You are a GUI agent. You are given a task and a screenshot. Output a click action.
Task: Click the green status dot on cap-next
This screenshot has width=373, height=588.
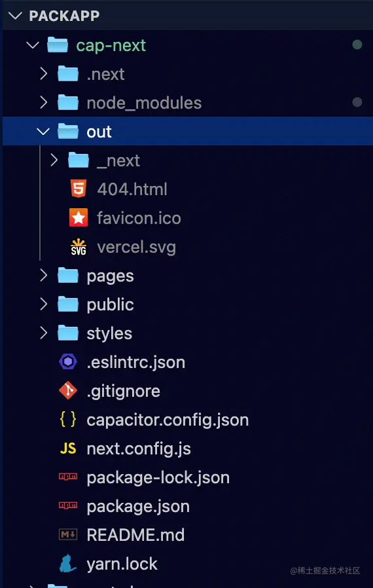(x=357, y=45)
